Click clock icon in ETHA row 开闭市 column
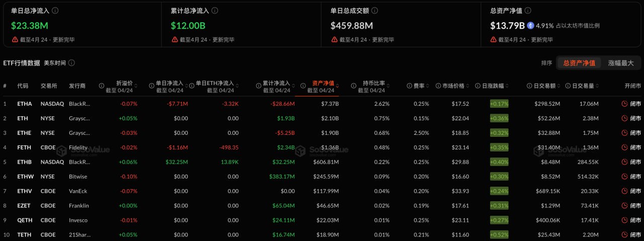The image size is (644, 241). click(624, 104)
